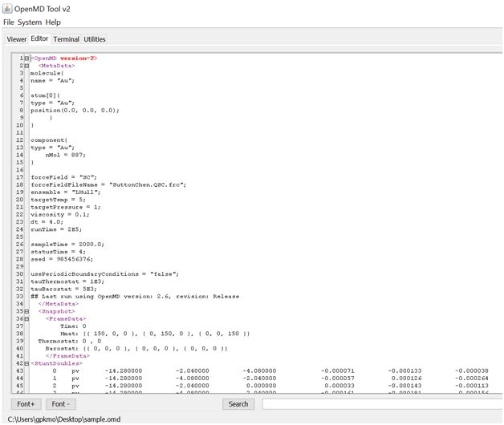Click the statusTime = 4 line

(58, 252)
